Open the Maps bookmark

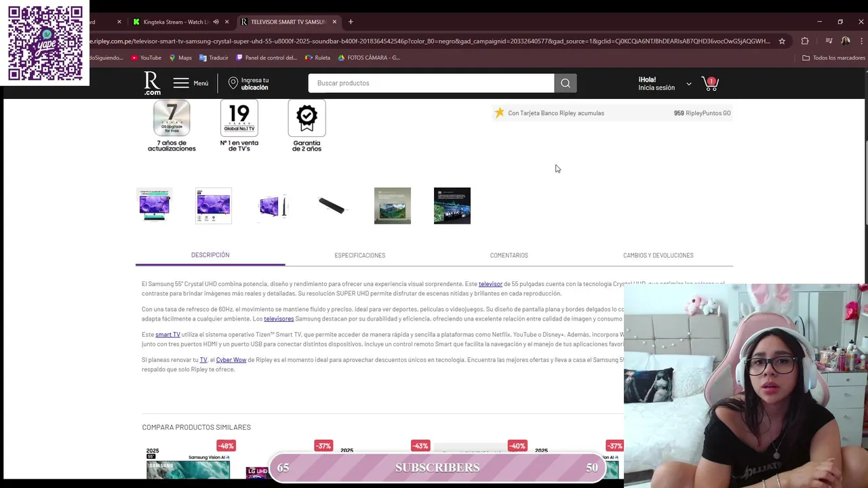tap(180, 58)
